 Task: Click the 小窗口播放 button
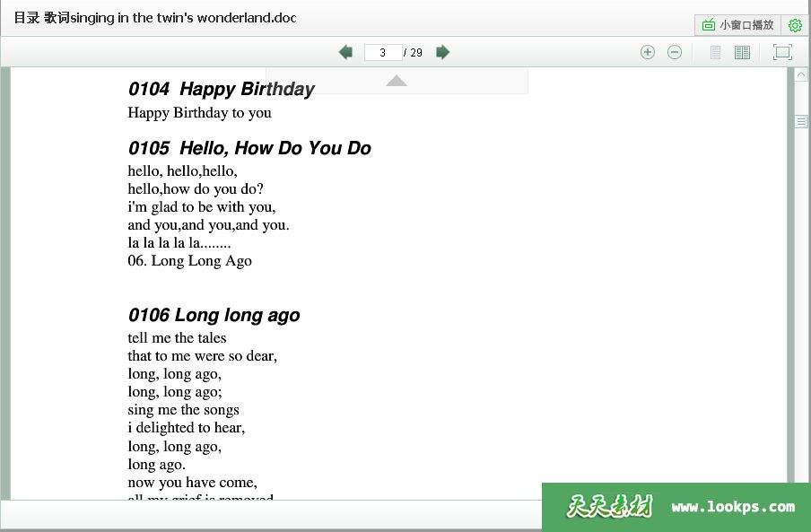737,25
